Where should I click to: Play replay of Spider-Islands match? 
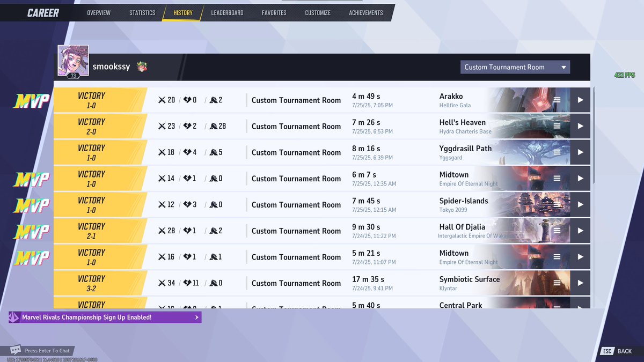(x=580, y=204)
